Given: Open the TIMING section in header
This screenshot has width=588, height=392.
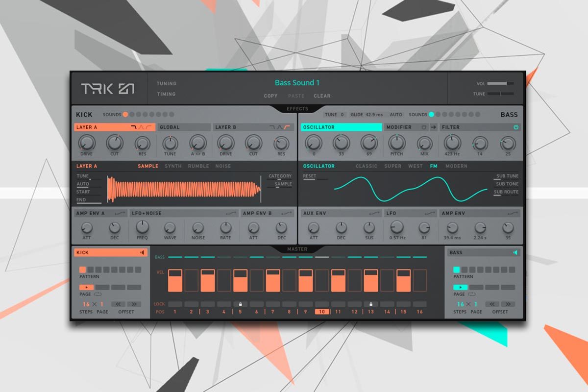Looking at the screenshot, I should (166, 94).
